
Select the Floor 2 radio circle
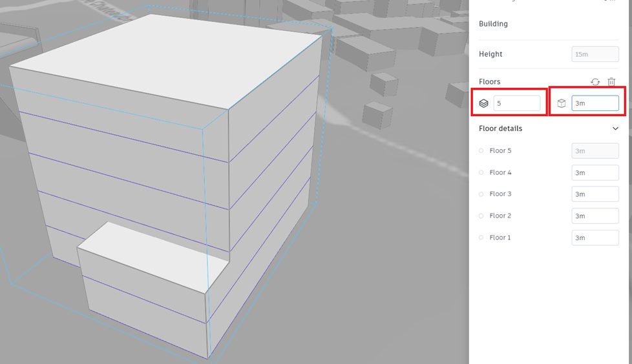pos(481,216)
